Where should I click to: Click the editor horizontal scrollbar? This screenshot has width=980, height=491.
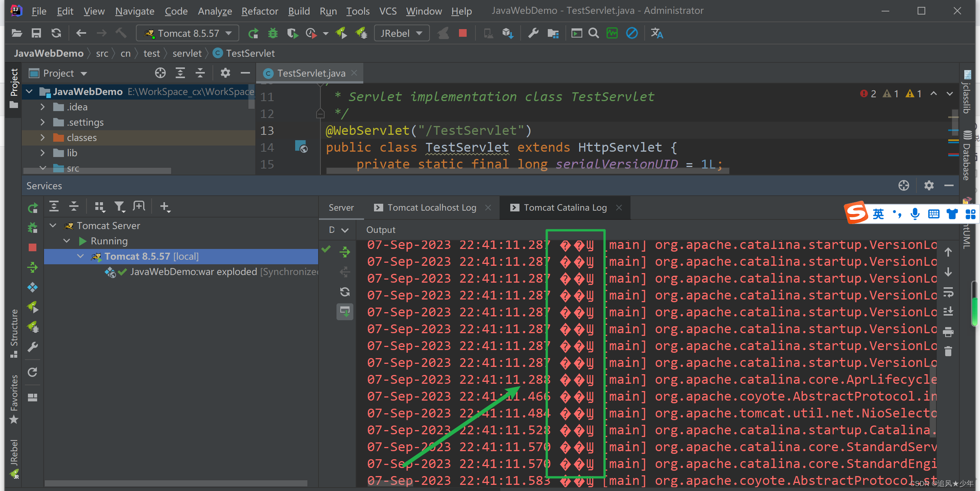tap(528, 171)
